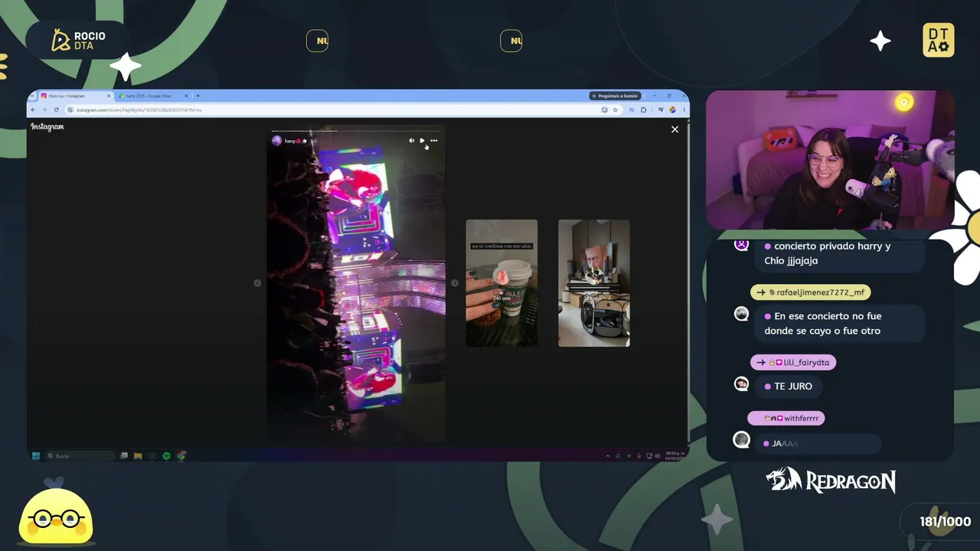
Task: Click the TE JURO chat message
Action: (x=788, y=386)
